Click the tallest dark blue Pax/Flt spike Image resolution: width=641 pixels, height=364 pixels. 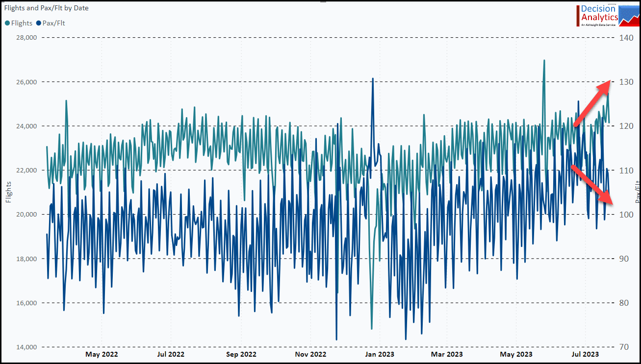click(x=373, y=79)
